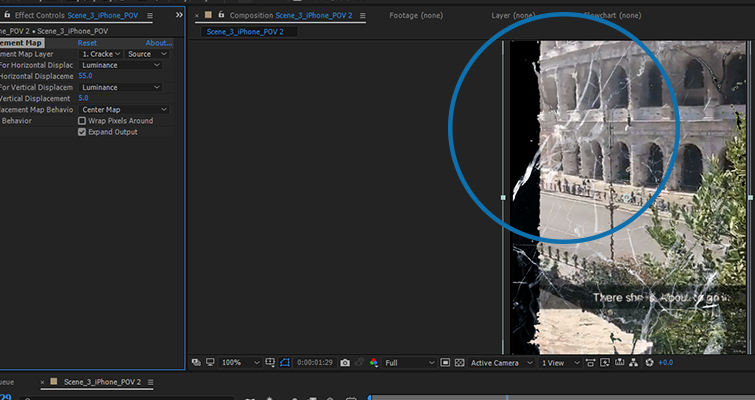This screenshot has width=755, height=400.
Task: Click the Always Preview This View icon
Action: (x=196, y=362)
